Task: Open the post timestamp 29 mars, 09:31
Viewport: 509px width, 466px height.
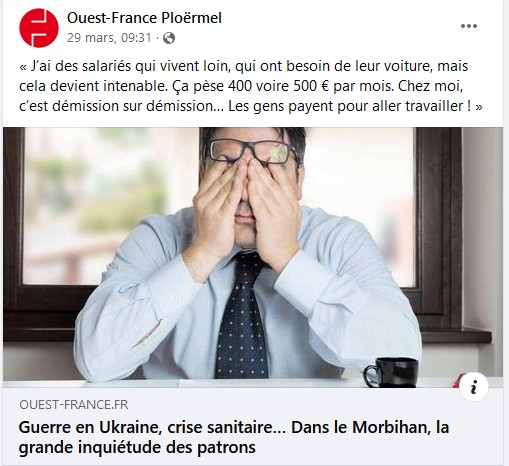Action: pos(109,38)
